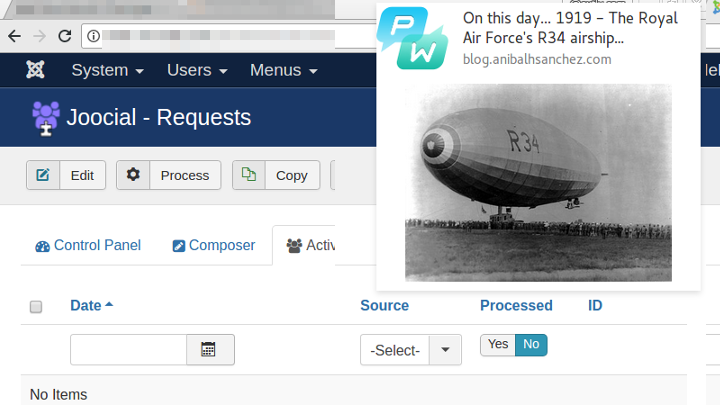Viewport: 720px width, 405px height.
Task: Click the date filter input field
Action: tap(129, 350)
